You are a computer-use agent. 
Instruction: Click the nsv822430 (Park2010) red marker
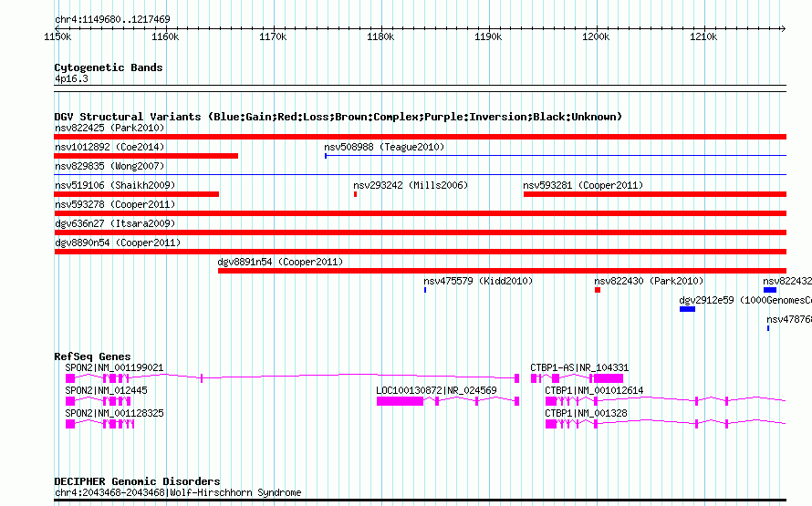pos(598,290)
